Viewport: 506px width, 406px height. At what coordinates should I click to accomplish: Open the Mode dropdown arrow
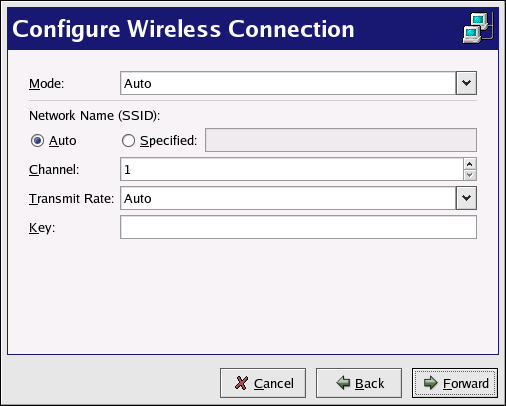click(466, 83)
